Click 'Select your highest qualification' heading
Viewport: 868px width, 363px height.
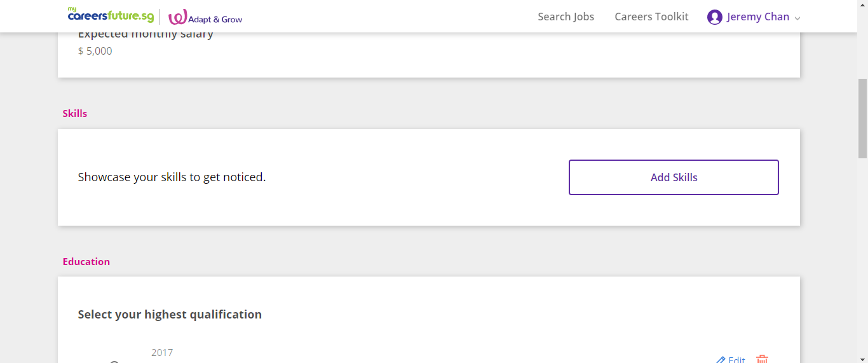coord(170,315)
